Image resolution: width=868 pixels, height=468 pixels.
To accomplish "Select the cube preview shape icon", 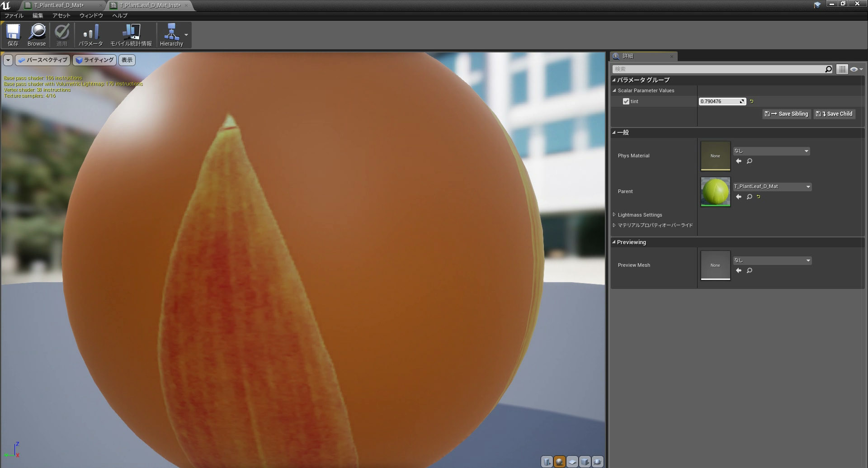I will click(x=585, y=462).
